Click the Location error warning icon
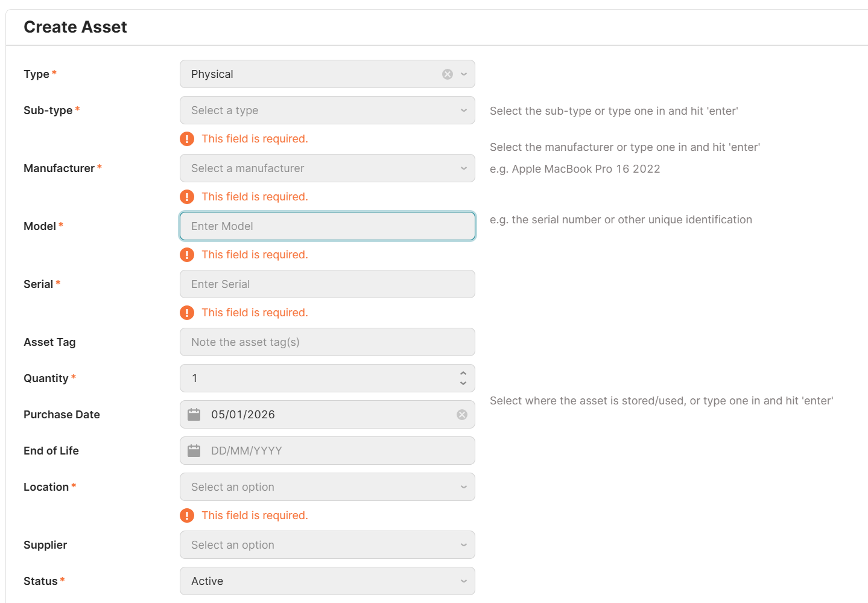The height and width of the screenshot is (603, 868). [x=187, y=515]
